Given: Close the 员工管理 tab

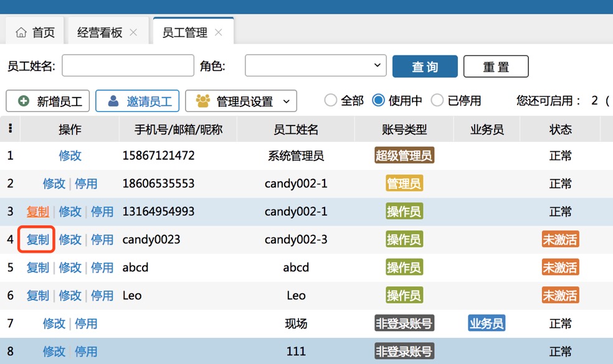Looking at the screenshot, I should click(x=219, y=32).
